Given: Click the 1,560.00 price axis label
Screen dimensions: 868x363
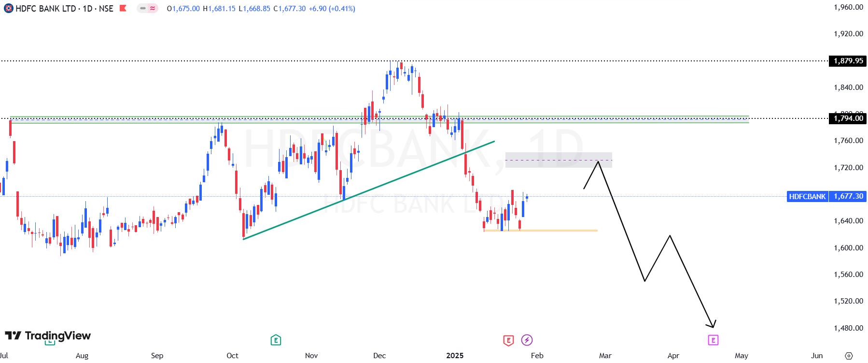Looking at the screenshot, I should [x=848, y=275].
